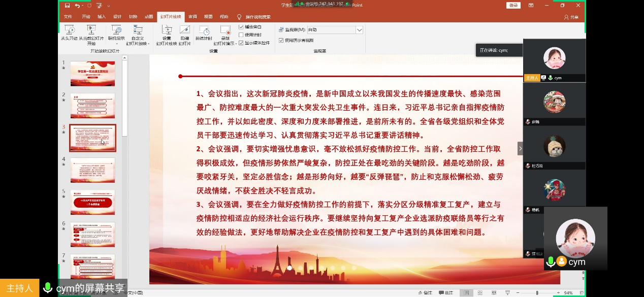Open reading view from status bar
The height and width of the screenshot is (297, 644).
click(493, 293)
